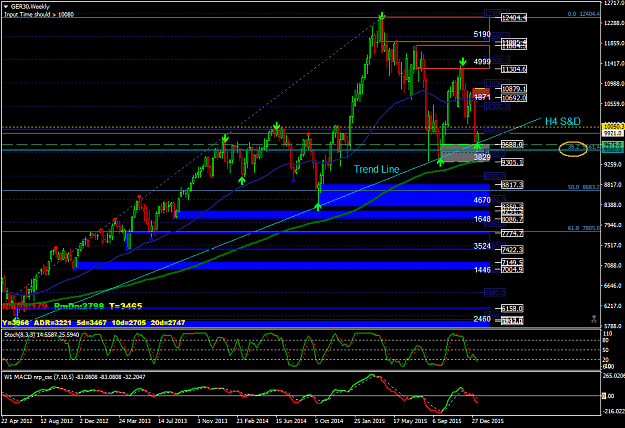Click the 10d=2705 statistic
Image resolution: width=625 pixels, height=428 pixels.
tap(128, 323)
